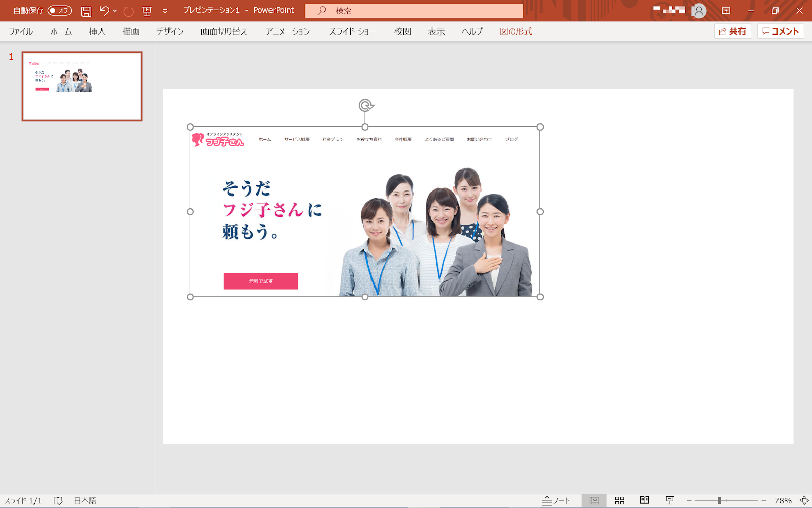Open the 描画 tab
Image resolution: width=812 pixels, height=508 pixels.
tap(131, 31)
